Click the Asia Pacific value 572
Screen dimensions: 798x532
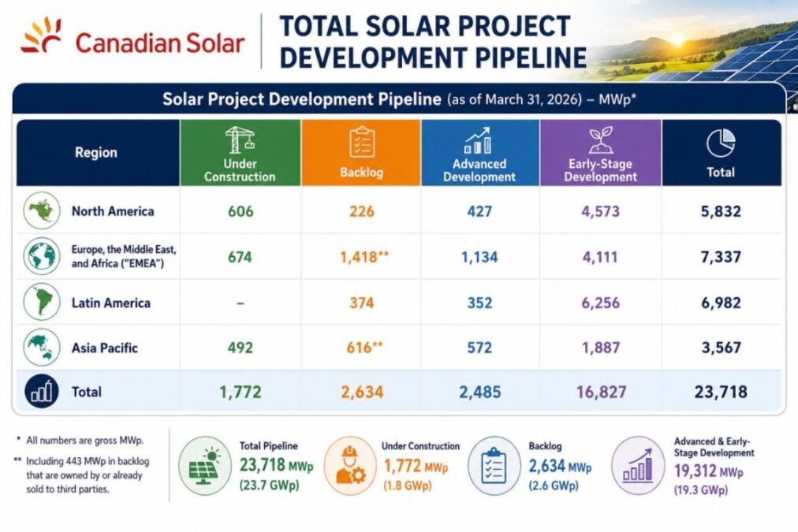(x=479, y=348)
